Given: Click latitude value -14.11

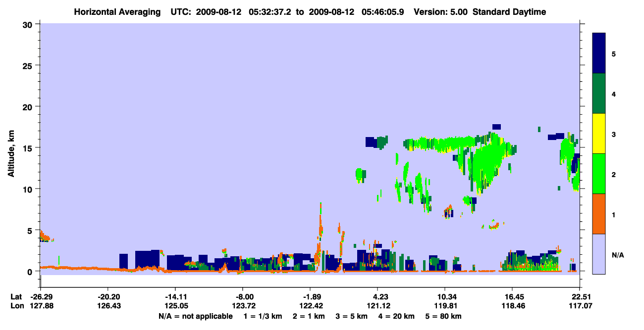Looking at the screenshot, I should tap(175, 297).
